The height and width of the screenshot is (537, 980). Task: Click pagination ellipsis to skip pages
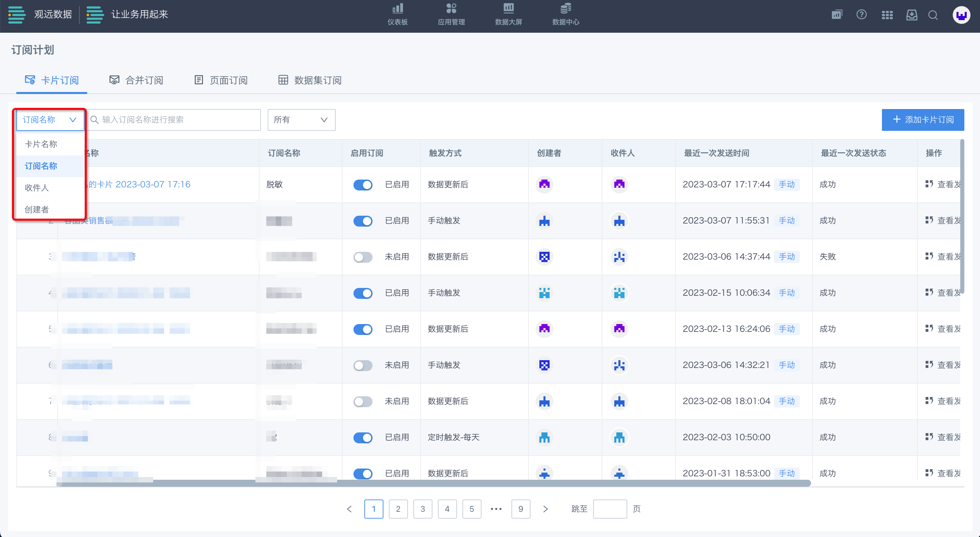496,509
